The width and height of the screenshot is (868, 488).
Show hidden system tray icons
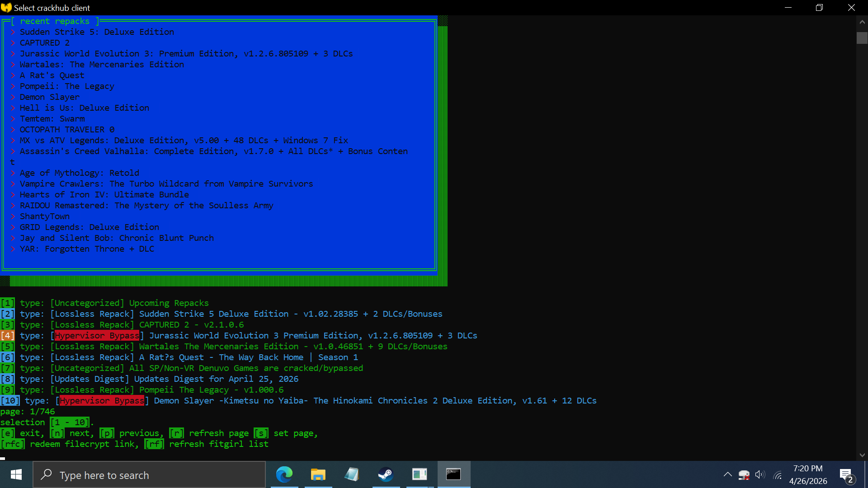pos(727,474)
